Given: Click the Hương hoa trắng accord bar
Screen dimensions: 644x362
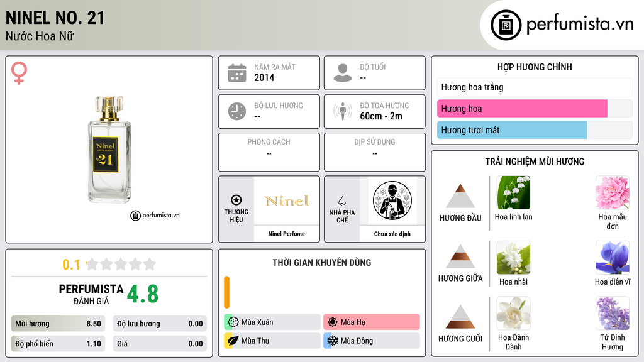Looking at the screenshot, I should click(x=535, y=87).
